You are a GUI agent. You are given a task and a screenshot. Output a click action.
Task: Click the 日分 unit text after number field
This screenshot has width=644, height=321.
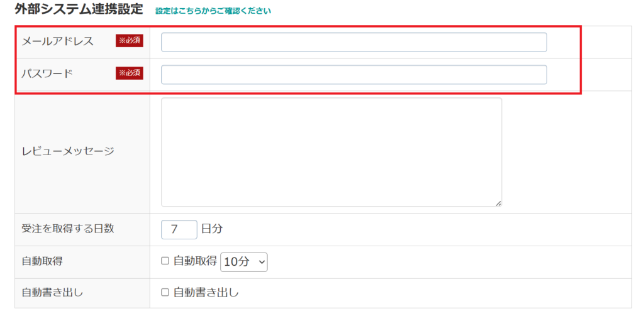pos(212,229)
